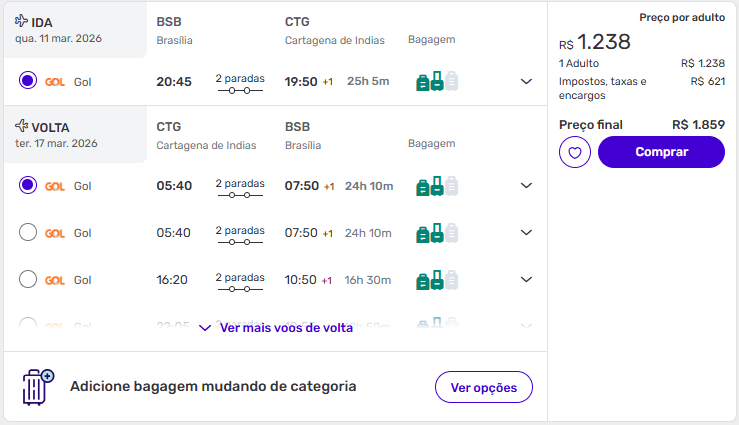This screenshot has width=739, height=425.
Task: Choose the 16:20 return flight radio
Action: tap(28, 279)
